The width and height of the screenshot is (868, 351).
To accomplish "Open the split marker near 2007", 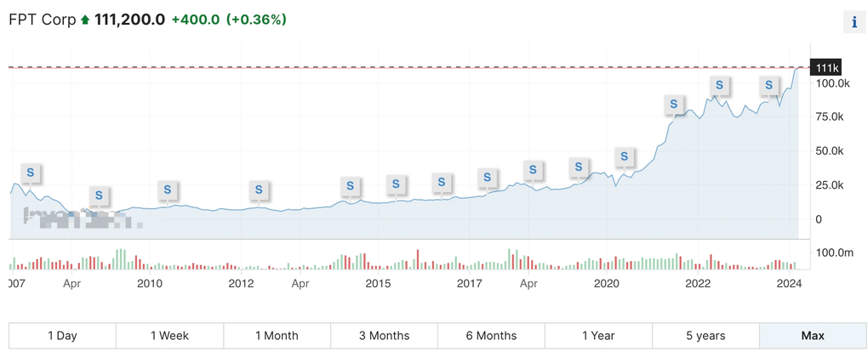I will coord(31,173).
